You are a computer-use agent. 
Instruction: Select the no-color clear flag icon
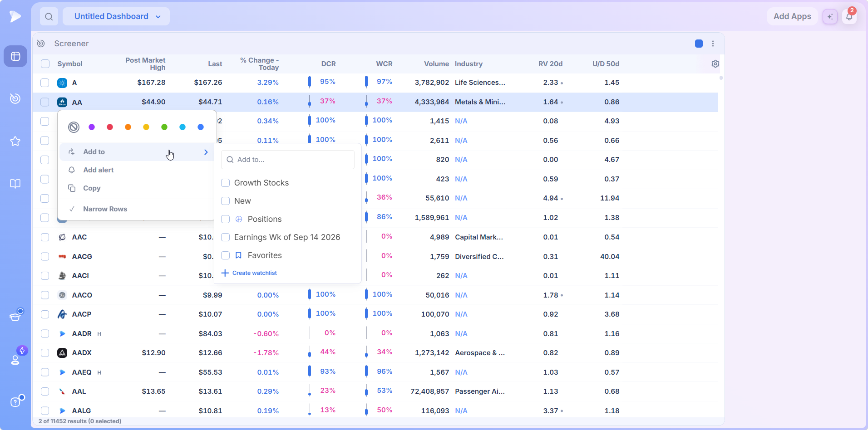pyautogui.click(x=74, y=127)
